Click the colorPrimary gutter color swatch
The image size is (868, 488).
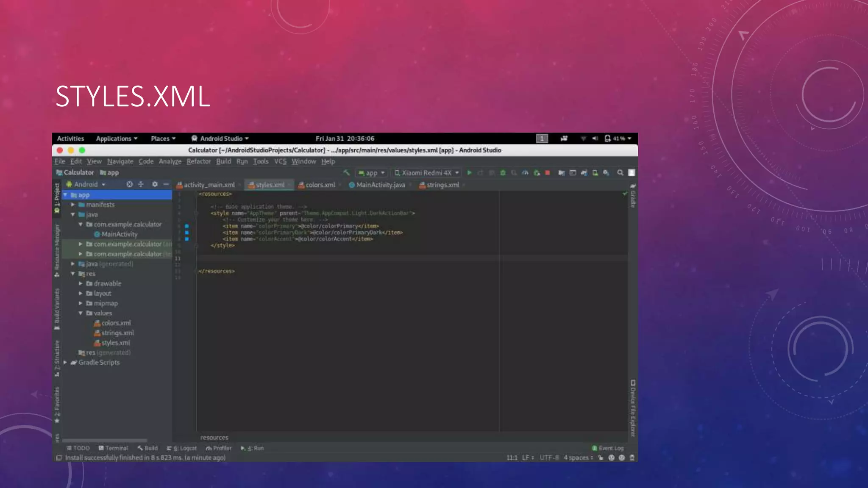(x=186, y=226)
